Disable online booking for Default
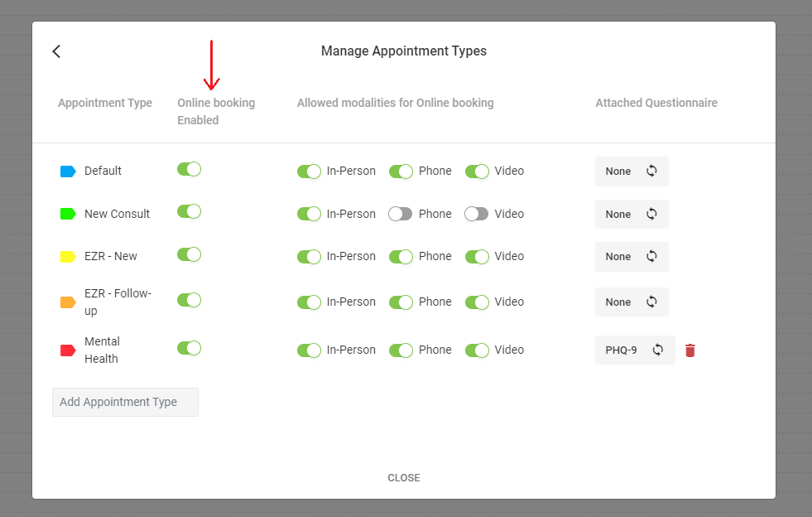Screen dimensions: 812x517 coord(189,169)
